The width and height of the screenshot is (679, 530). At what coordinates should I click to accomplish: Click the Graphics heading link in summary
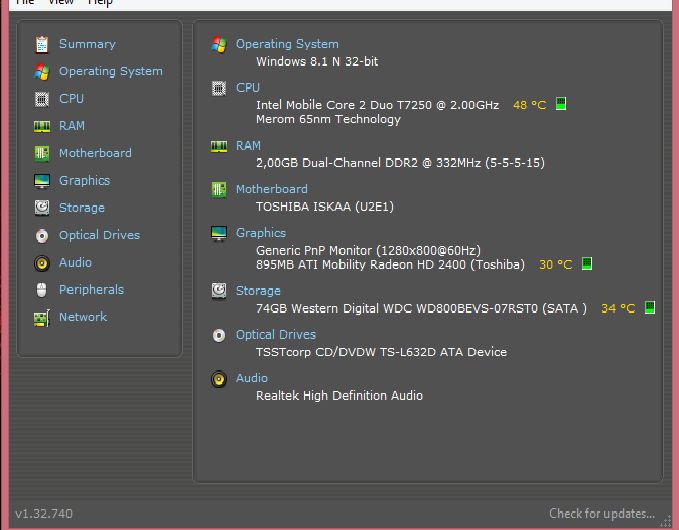261,233
